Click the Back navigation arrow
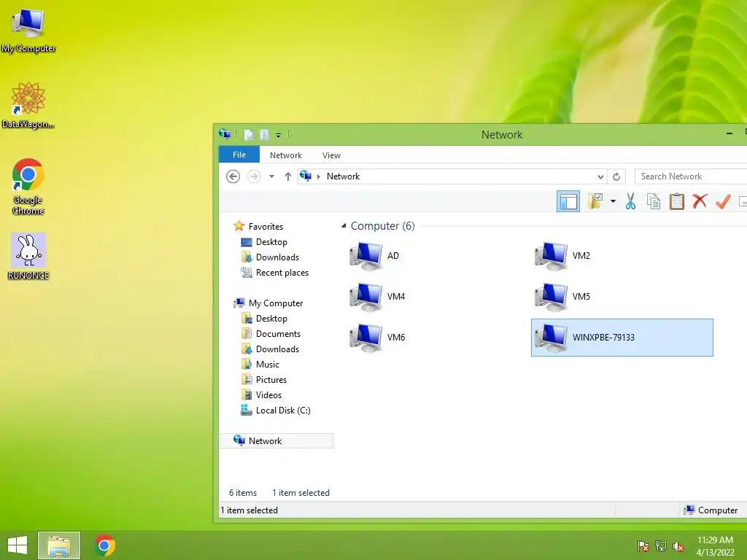 (x=233, y=176)
